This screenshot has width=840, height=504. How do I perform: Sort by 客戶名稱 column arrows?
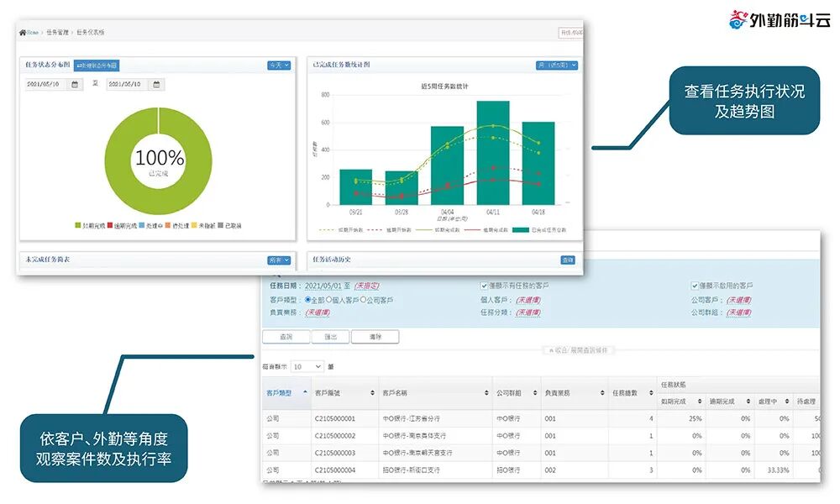(486, 393)
